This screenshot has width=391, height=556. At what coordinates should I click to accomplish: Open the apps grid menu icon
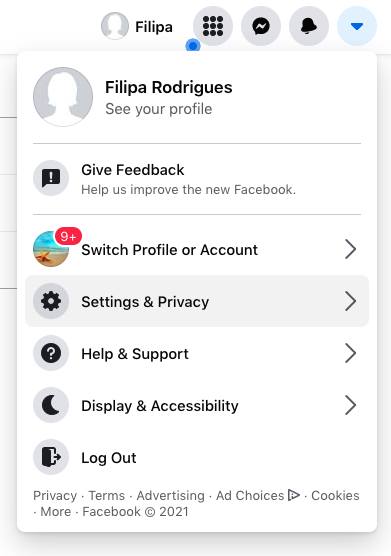coord(213,26)
